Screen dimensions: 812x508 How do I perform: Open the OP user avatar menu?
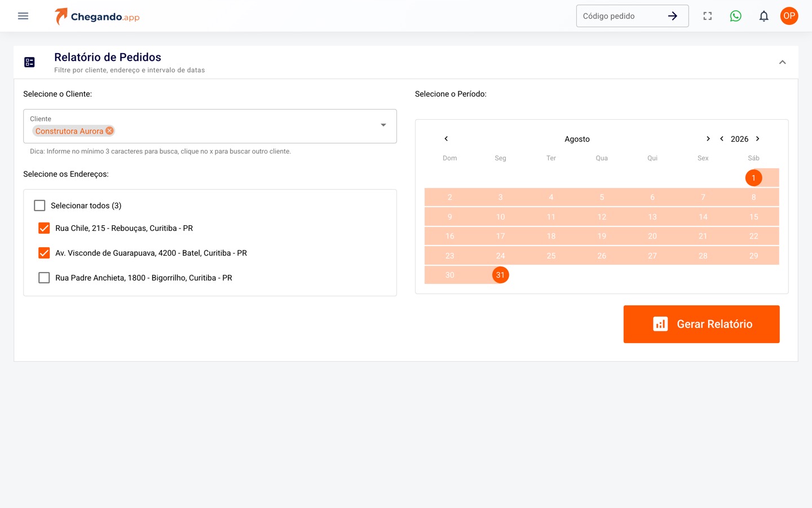point(789,16)
